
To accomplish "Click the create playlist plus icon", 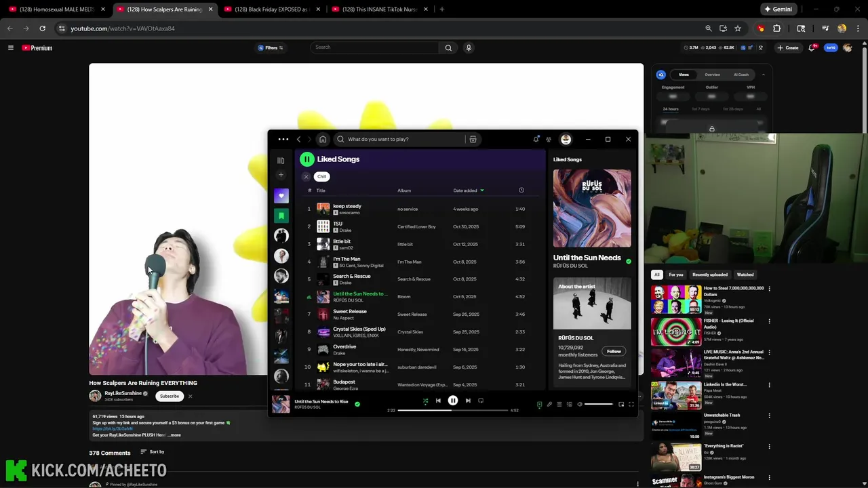I will 281,175.
